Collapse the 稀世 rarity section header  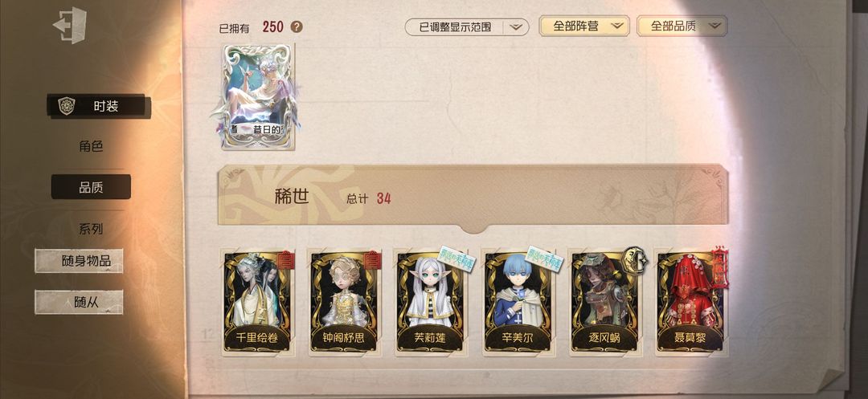pos(473,197)
